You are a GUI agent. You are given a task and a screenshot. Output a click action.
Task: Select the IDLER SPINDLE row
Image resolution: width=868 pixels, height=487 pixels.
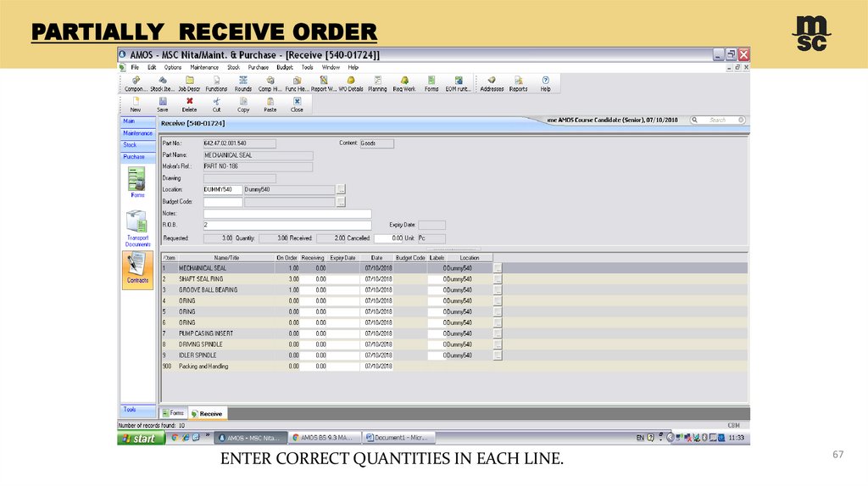click(454, 355)
